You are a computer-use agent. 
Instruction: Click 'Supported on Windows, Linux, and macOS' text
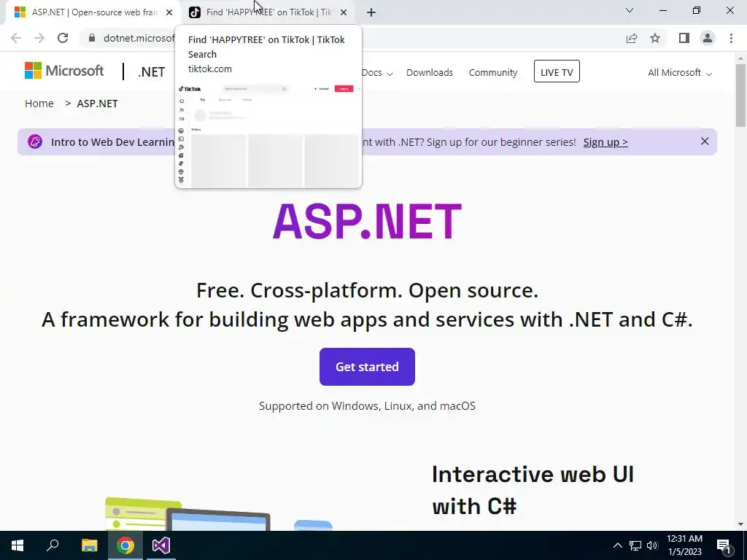click(x=367, y=405)
